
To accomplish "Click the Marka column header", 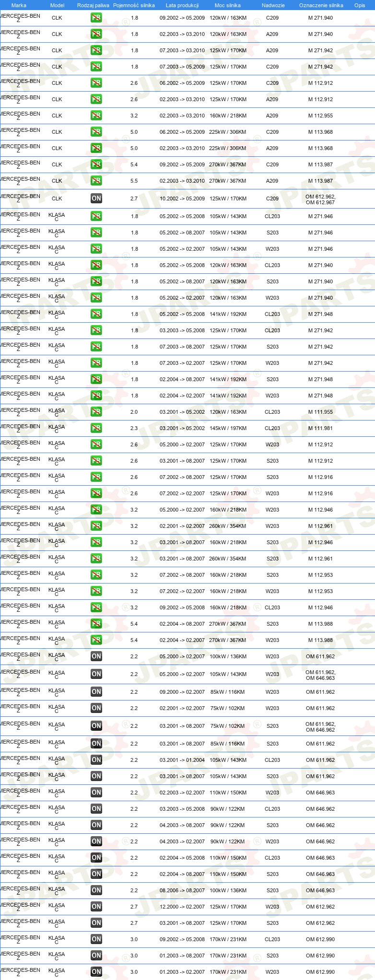I will coord(19,5).
